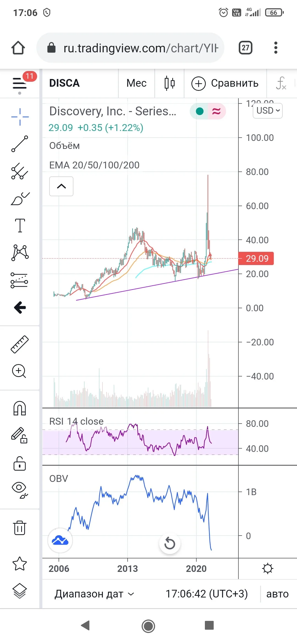Screen dimensions: 297x644
Task: Select the XABCD pattern tool
Action: pyautogui.click(x=20, y=253)
